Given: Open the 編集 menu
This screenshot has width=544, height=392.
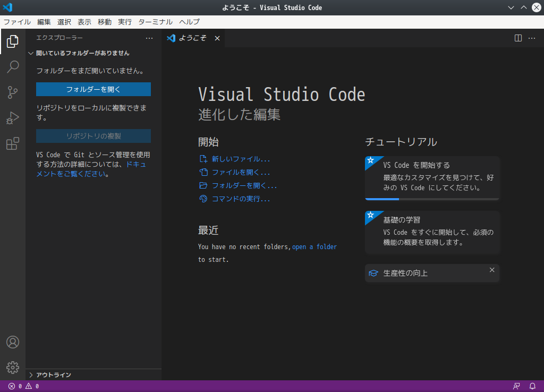Looking at the screenshot, I should [x=44, y=22].
